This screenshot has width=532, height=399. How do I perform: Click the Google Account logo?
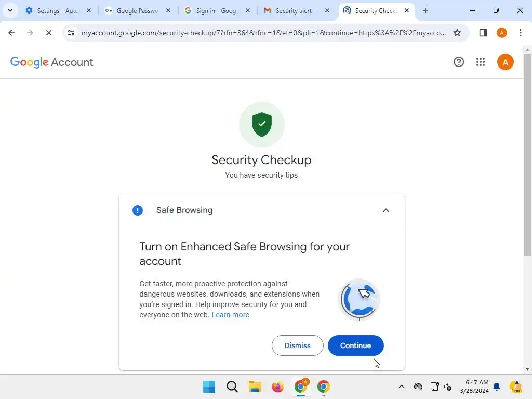(x=51, y=62)
